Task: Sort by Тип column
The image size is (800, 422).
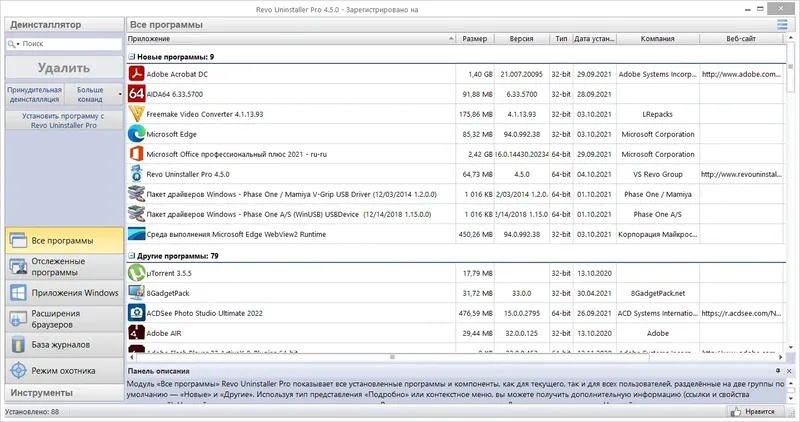Action: [561, 39]
